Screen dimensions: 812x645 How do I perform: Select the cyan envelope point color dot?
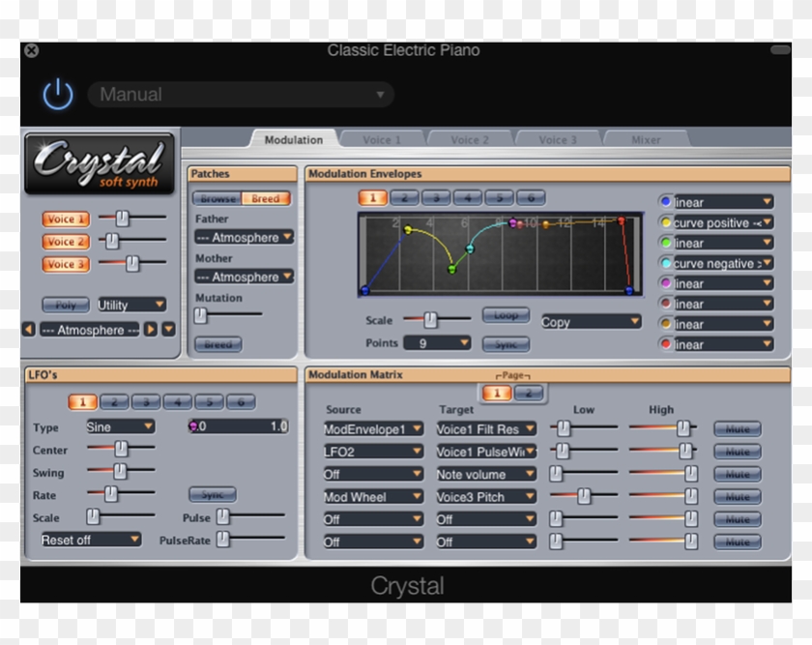pos(665,263)
